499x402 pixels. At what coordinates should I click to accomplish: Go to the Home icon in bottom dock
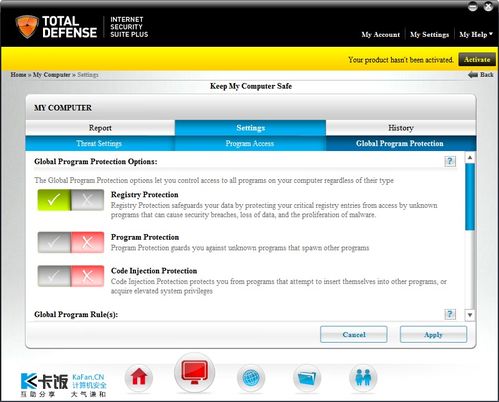tap(139, 377)
